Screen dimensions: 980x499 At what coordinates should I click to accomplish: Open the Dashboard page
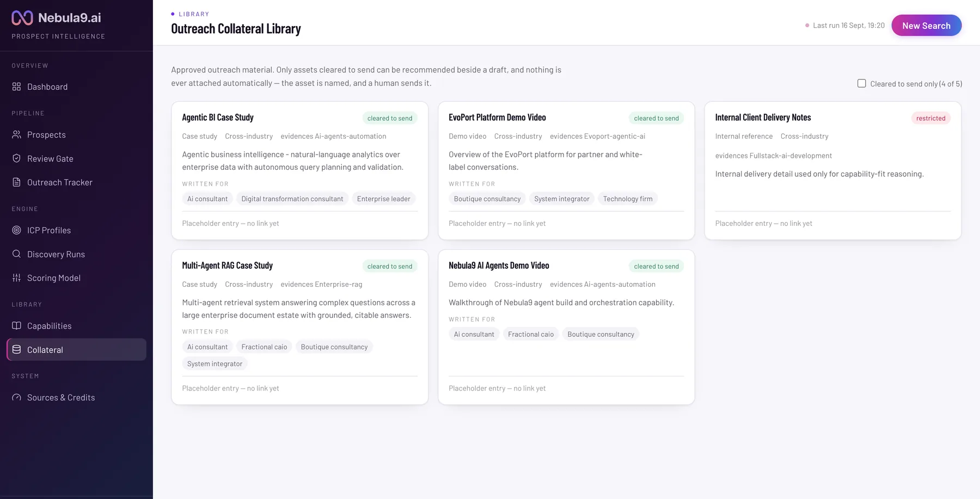click(x=76, y=87)
